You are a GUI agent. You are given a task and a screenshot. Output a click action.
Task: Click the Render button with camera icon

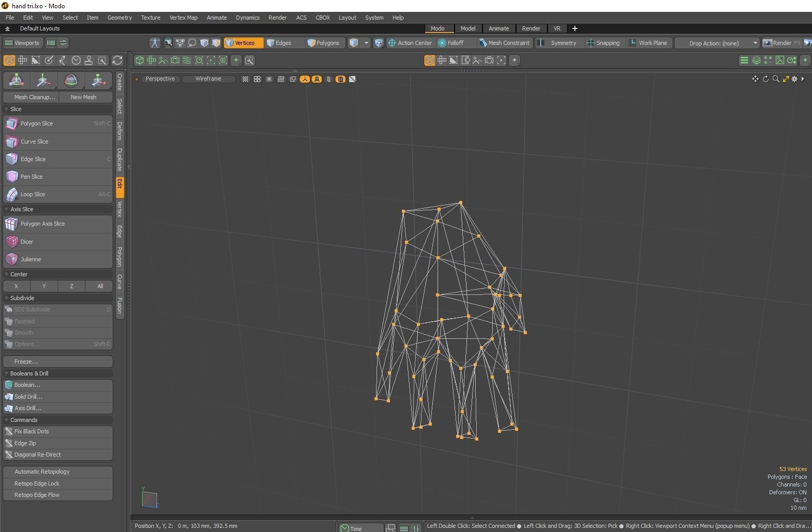point(781,43)
